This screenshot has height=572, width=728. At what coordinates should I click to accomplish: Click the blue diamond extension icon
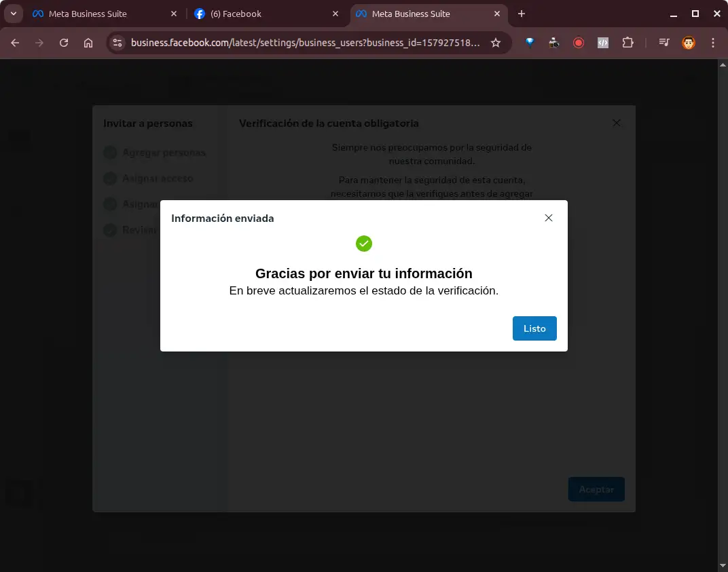point(530,43)
